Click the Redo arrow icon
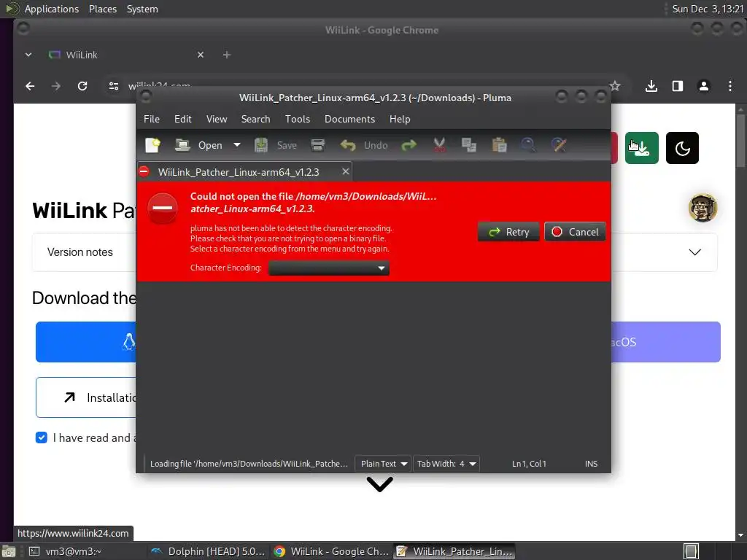Image resolution: width=747 pixels, height=560 pixels. point(409,145)
